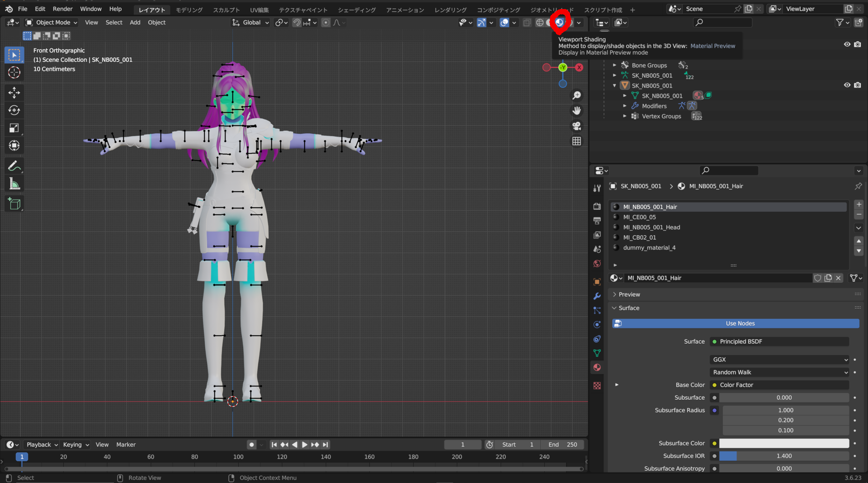Open the World properties tab
This screenshot has height=483, width=868.
[x=597, y=264]
